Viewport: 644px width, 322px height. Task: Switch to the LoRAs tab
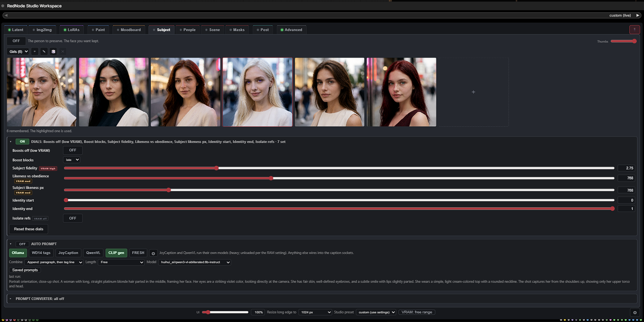(x=71, y=30)
